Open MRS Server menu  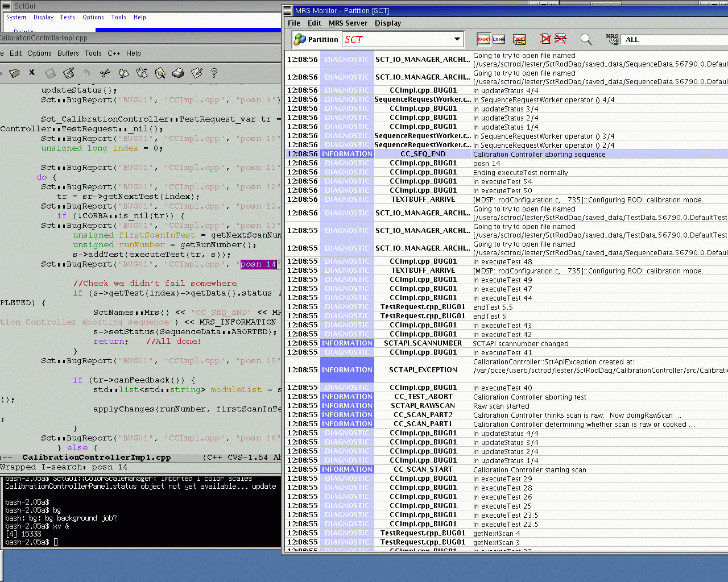[x=348, y=23]
